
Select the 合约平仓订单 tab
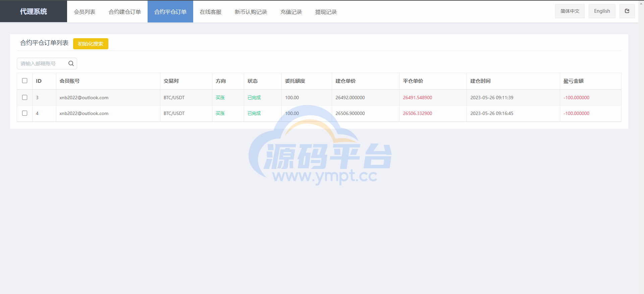(170, 12)
